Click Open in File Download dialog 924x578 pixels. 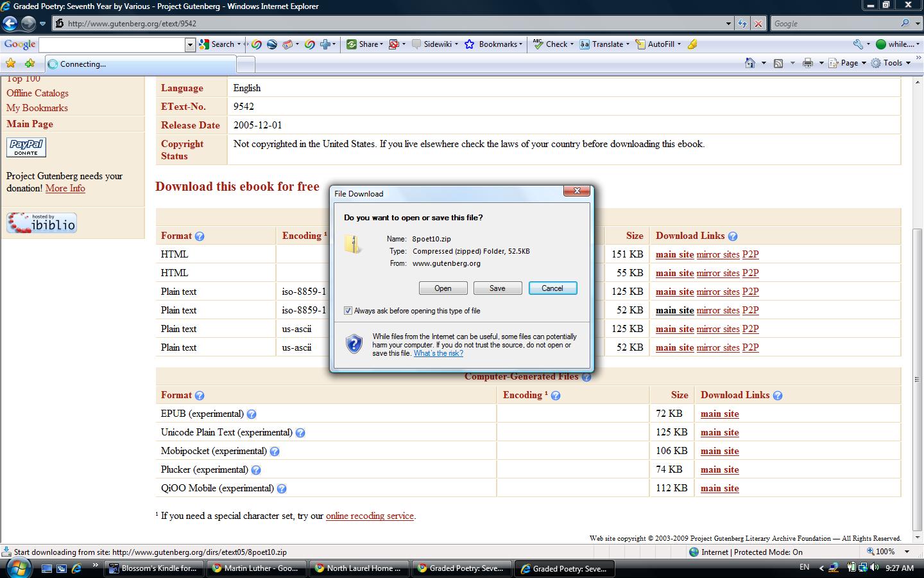point(443,288)
